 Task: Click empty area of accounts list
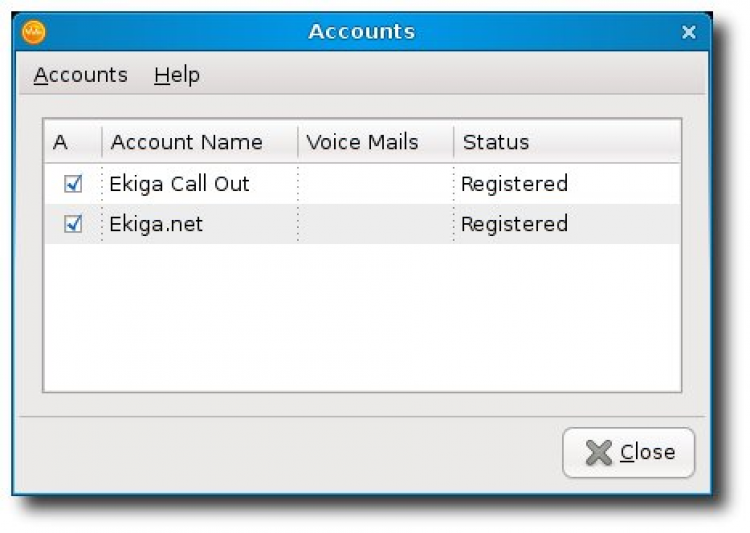coord(360,320)
